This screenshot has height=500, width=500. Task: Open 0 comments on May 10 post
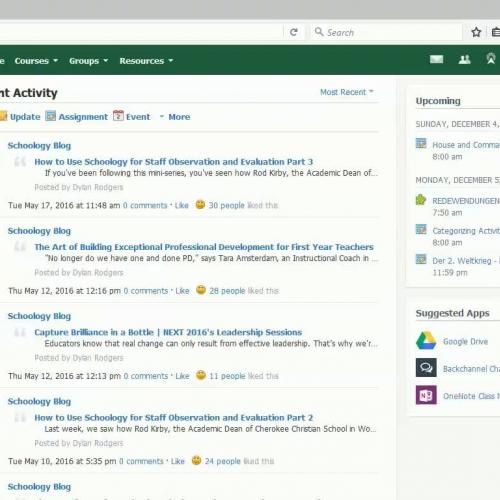click(141, 461)
